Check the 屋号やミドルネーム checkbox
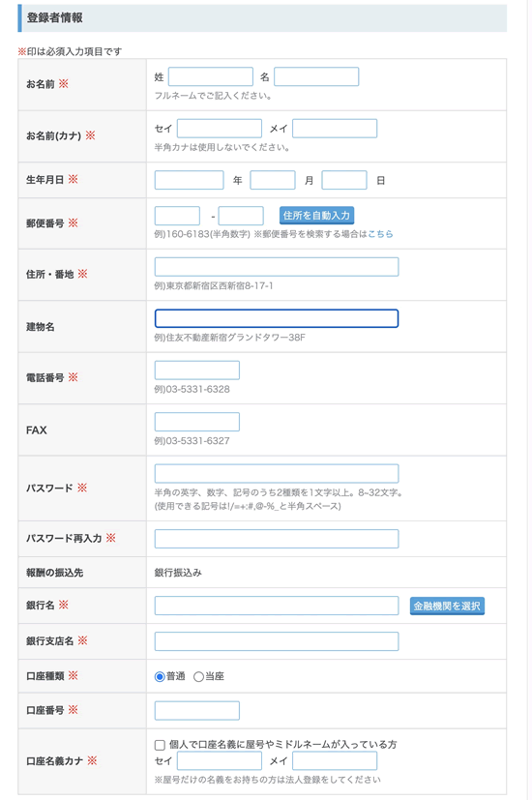Screen dimensions: 532x800 160,745
